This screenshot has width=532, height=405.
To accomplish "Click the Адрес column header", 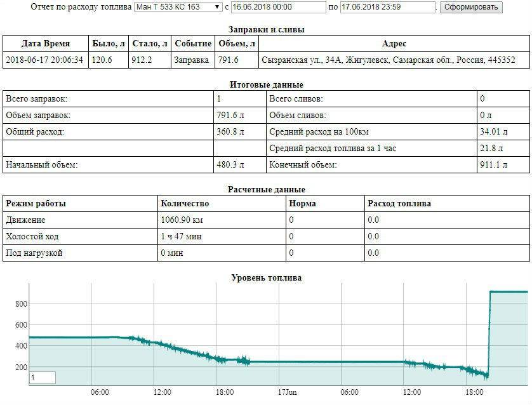I will point(394,44).
